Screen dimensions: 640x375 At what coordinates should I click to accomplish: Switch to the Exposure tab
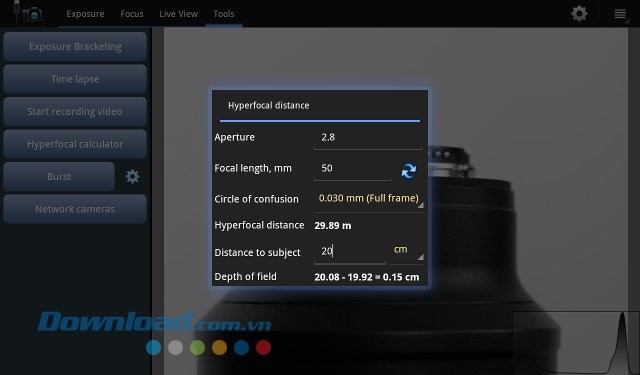click(x=85, y=14)
